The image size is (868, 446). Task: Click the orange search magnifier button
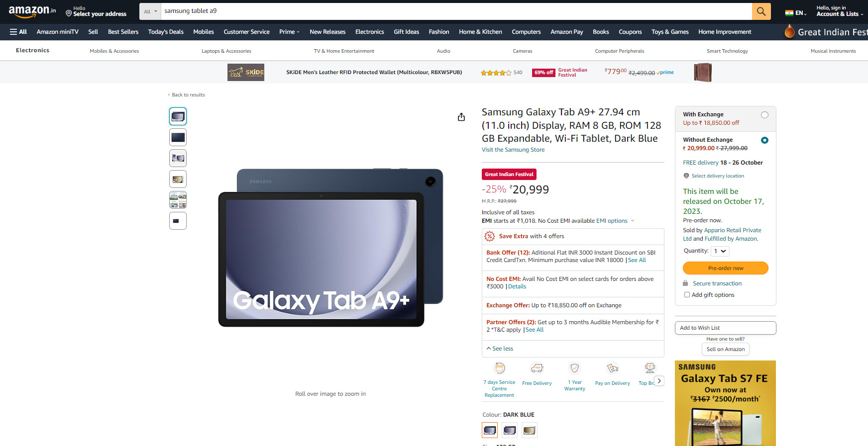pyautogui.click(x=761, y=11)
